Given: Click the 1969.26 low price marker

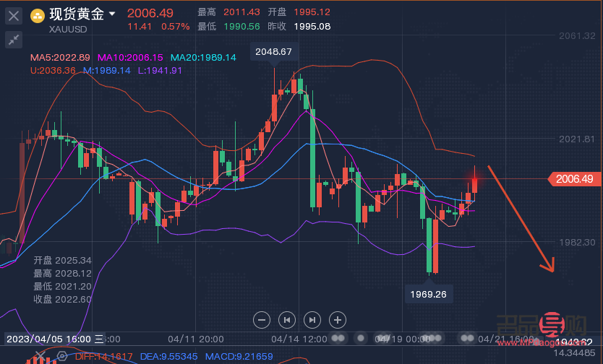Looking at the screenshot, I should coord(429,295).
